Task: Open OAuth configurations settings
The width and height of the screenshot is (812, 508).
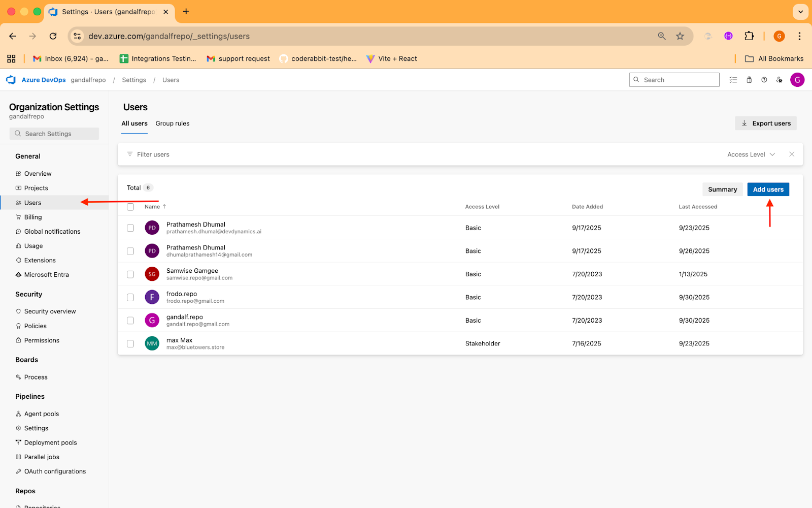Action: (x=54, y=471)
